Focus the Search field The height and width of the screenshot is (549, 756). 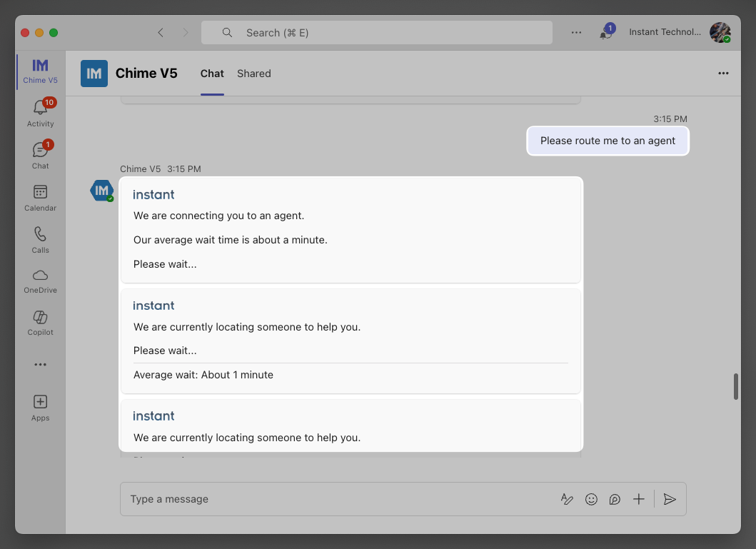tap(376, 32)
